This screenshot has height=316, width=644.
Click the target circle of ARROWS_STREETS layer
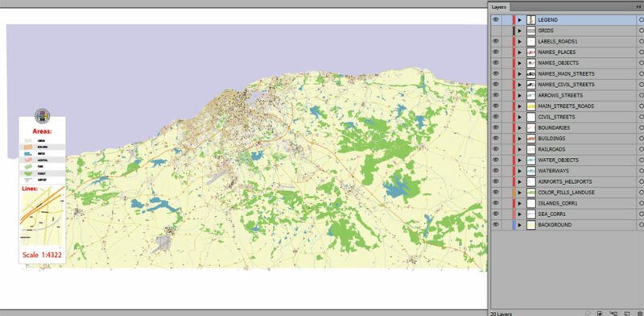[642, 95]
